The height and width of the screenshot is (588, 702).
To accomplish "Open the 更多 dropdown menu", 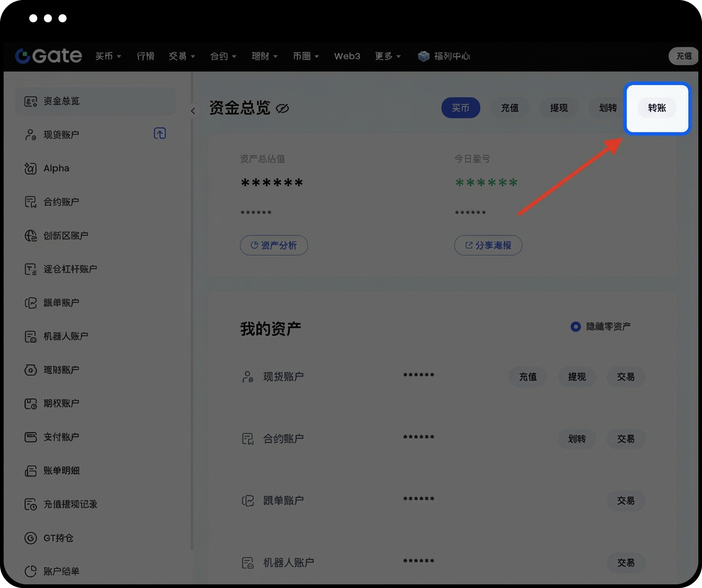I will [x=388, y=56].
